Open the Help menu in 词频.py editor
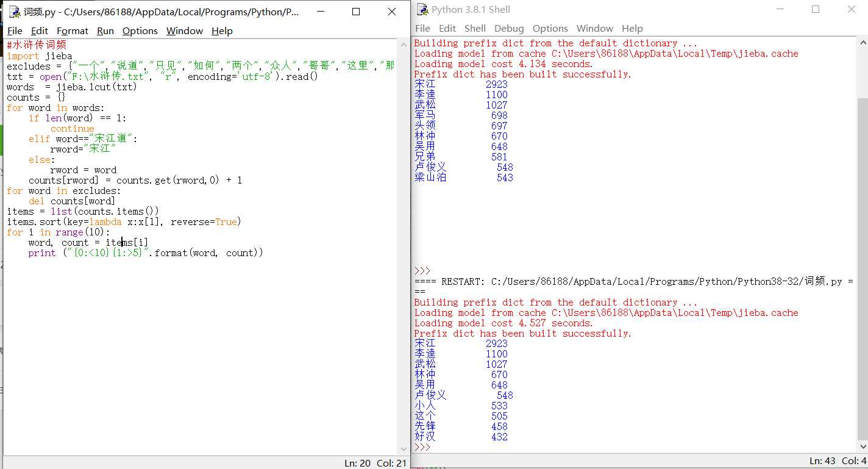Image resolution: width=868 pixels, height=469 pixels. point(222,30)
